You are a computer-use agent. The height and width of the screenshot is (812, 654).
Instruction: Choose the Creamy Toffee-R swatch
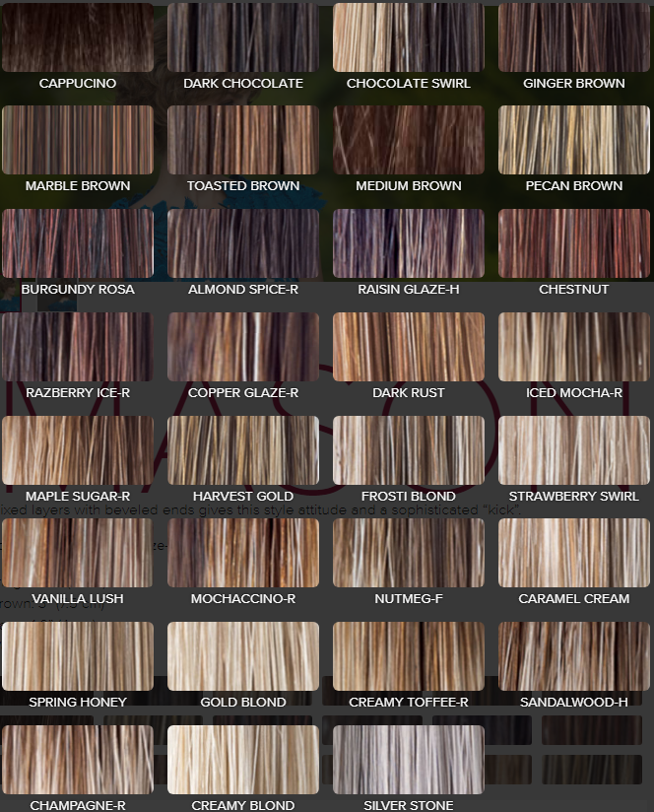409,656
